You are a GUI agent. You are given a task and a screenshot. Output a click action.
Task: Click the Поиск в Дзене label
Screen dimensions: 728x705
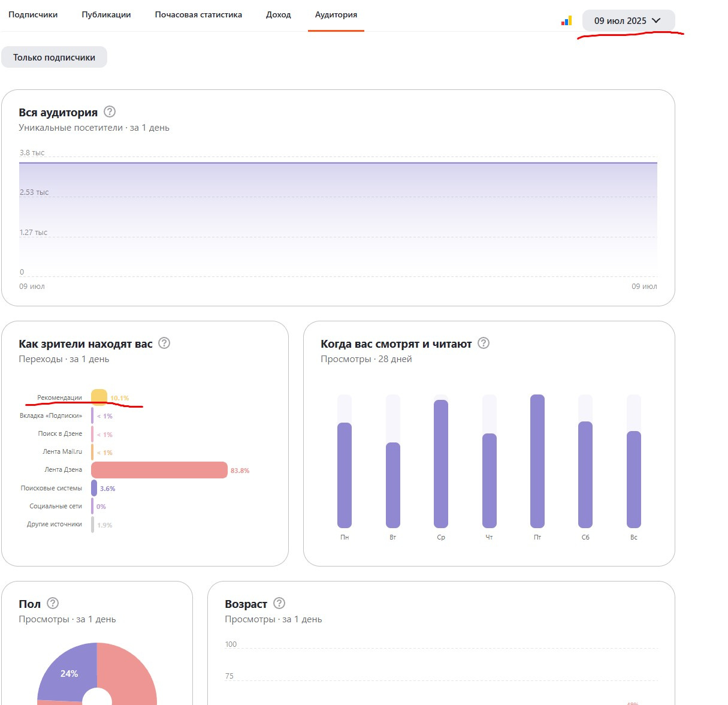(x=60, y=433)
